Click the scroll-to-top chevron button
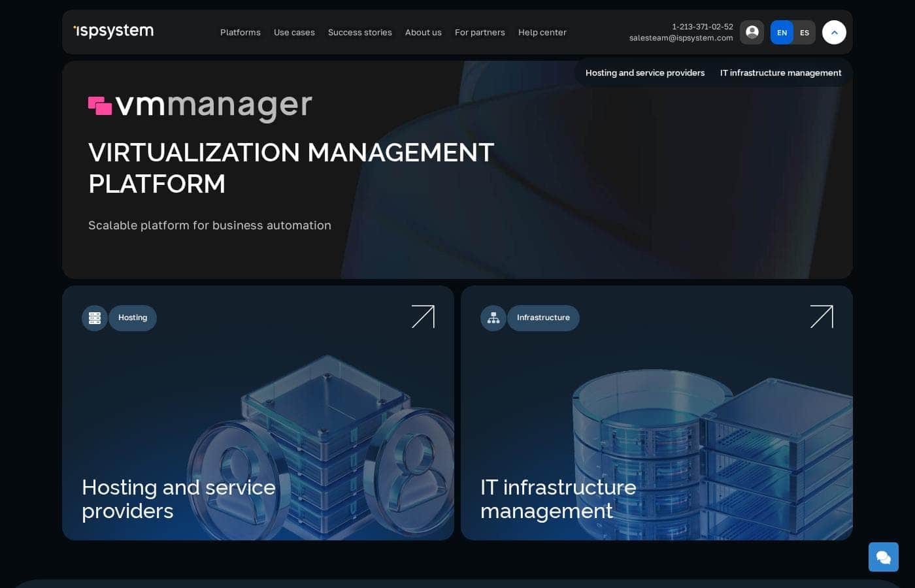The width and height of the screenshot is (915, 588). point(834,32)
